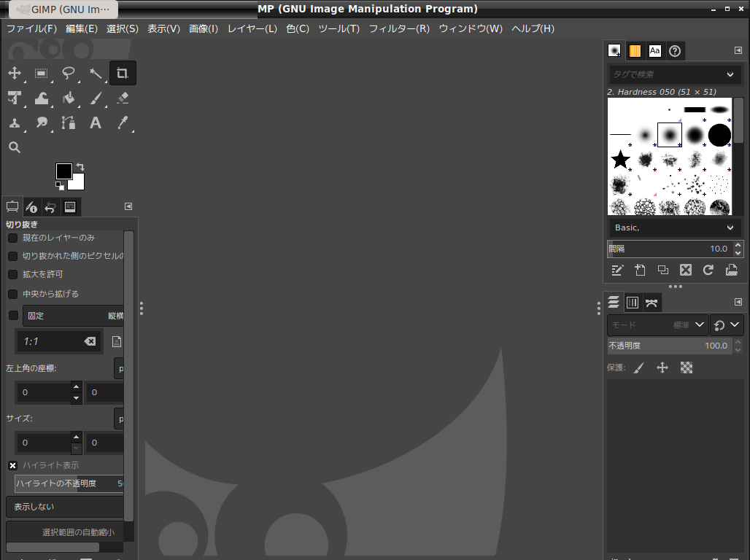Open the 編集(E) menu
This screenshot has width=750, height=560.
click(x=82, y=28)
